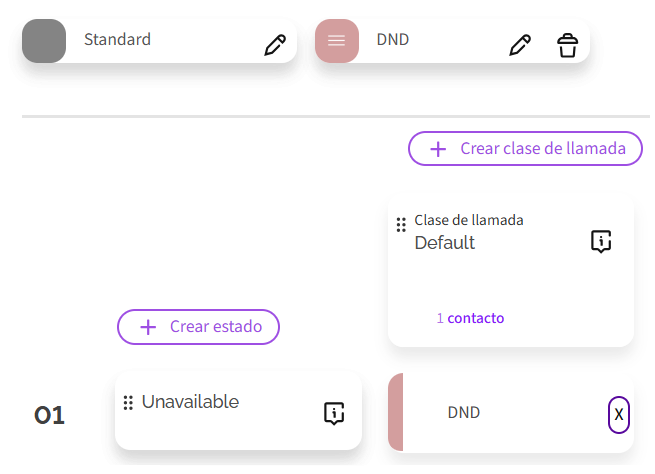
Task: Select the DND chip label at top
Action: click(393, 40)
